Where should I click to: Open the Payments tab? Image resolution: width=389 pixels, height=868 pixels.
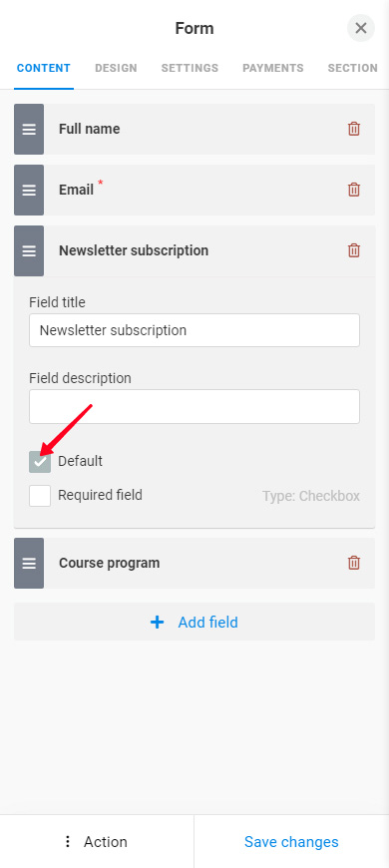coord(272,68)
